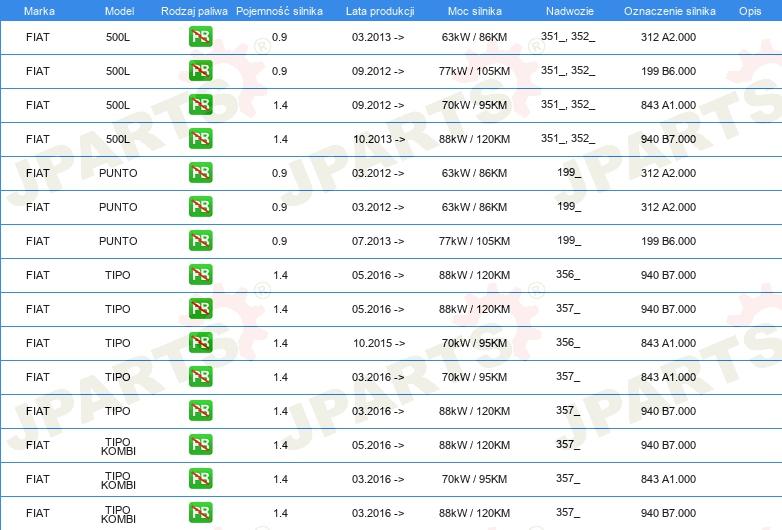The image size is (782, 530).
Task: Click 843 A1.000 engine code in 500L row
Action: click(668, 105)
